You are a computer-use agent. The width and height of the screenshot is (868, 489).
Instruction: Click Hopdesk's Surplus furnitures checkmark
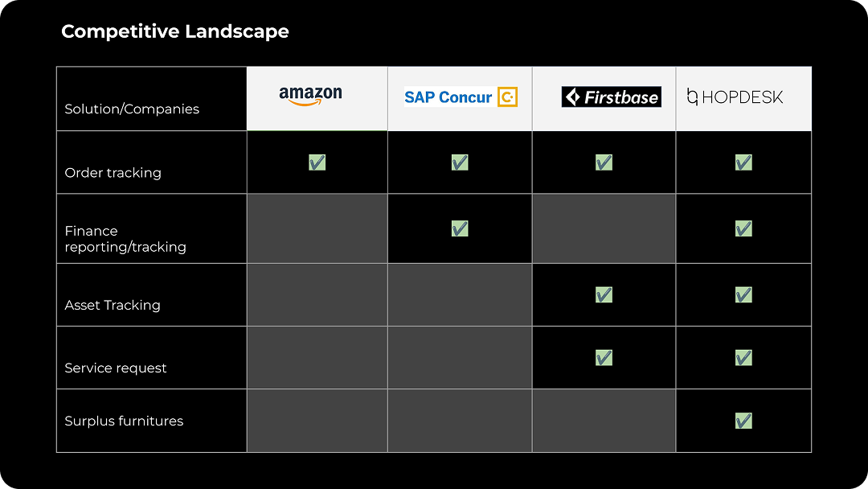coord(743,421)
